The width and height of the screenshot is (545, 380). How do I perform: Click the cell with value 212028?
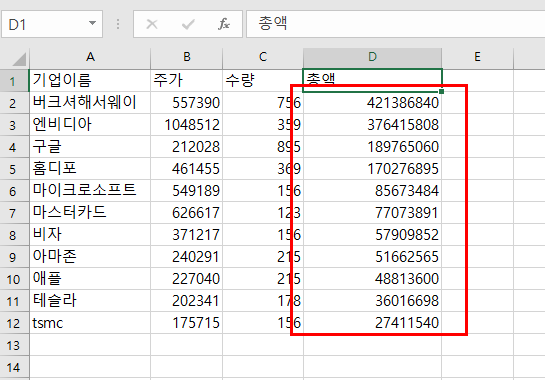pos(187,147)
